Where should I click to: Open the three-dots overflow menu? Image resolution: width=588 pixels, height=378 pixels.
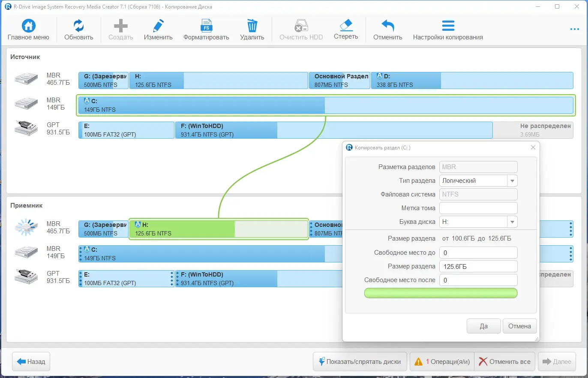coord(575,29)
